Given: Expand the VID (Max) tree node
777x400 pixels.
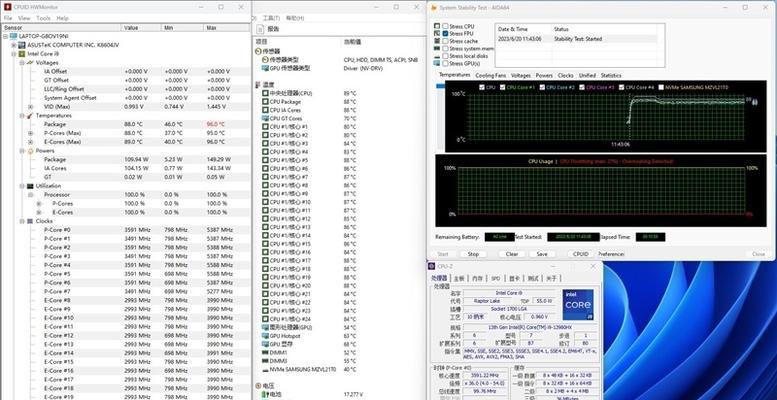Looking at the screenshot, I should pos(30,107).
